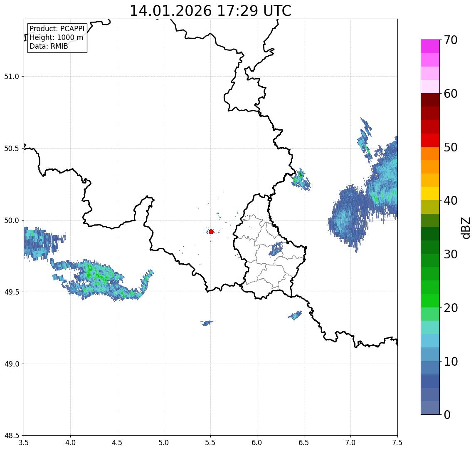Click the colorbar tick label 70
The height and width of the screenshot is (451, 476).
pyautogui.click(x=450, y=40)
